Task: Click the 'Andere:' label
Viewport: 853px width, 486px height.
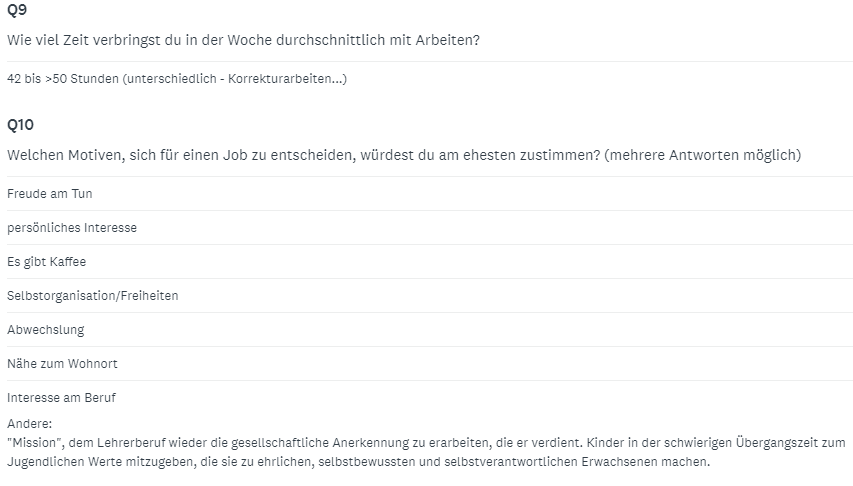Action: (29, 423)
